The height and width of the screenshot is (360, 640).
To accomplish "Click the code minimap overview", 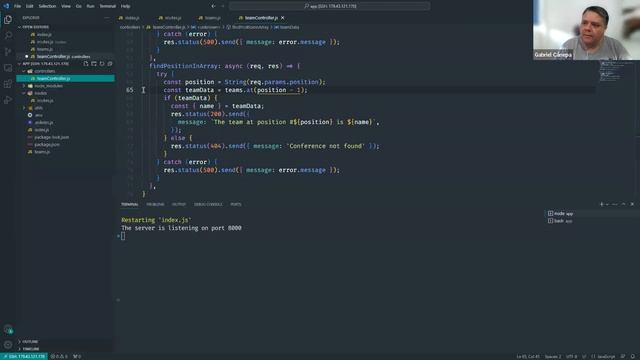I will pyautogui.click(x=611, y=71).
